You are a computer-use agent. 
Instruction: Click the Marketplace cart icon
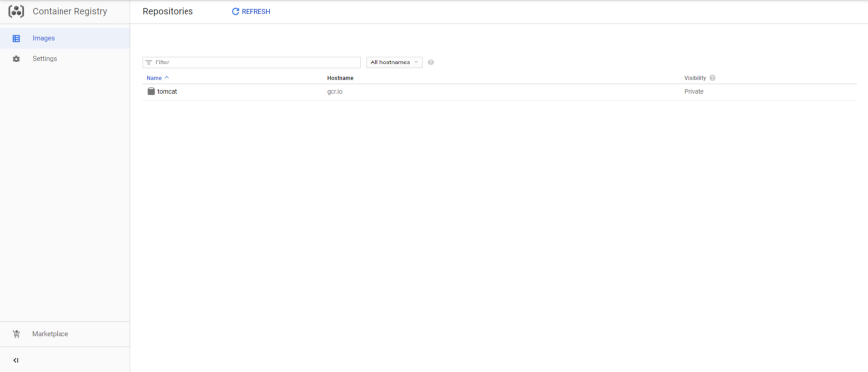click(x=16, y=334)
